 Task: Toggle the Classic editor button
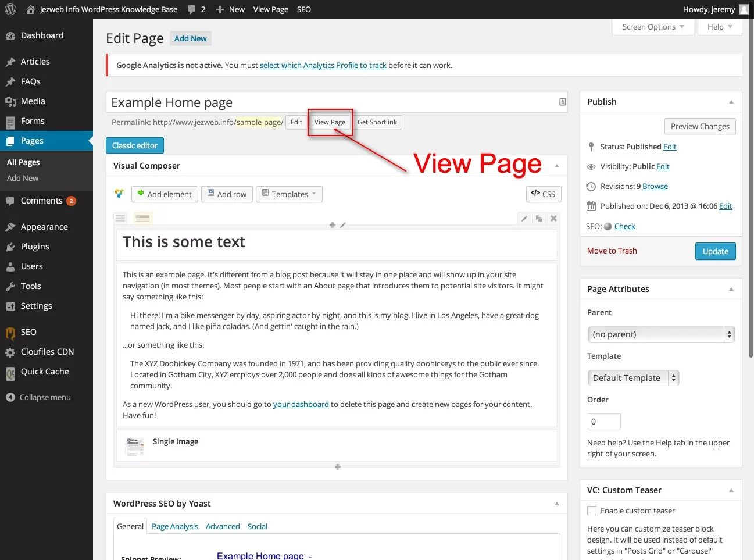(x=134, y=145)
